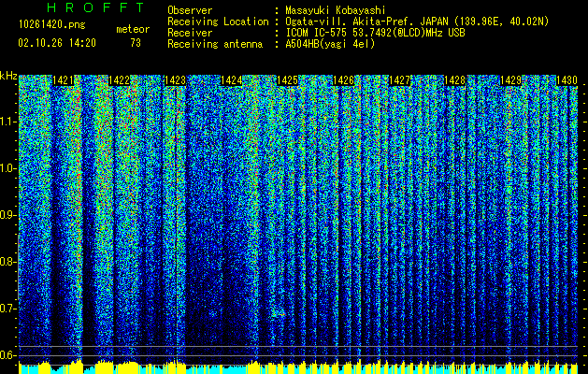Click the 1422 time marker
The image size is (588, 374).
tap(120, 80)
